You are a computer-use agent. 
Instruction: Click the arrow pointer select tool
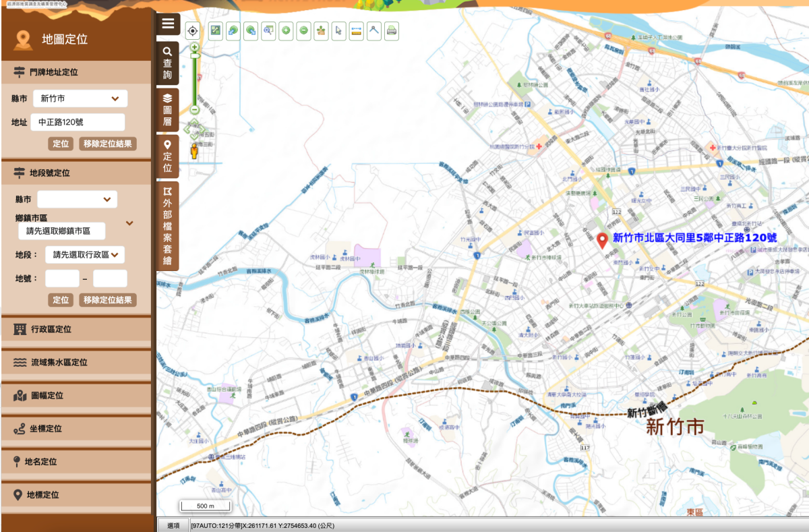(x=338, y=30)
